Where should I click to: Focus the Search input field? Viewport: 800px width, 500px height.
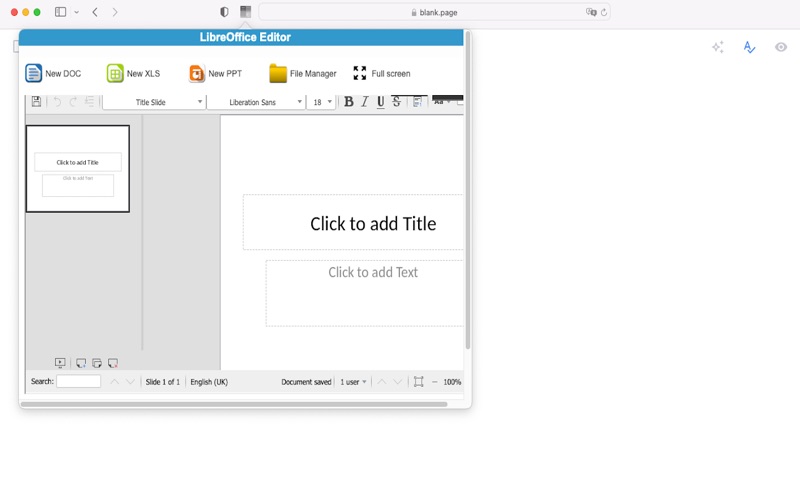click(x=79, y=382)
